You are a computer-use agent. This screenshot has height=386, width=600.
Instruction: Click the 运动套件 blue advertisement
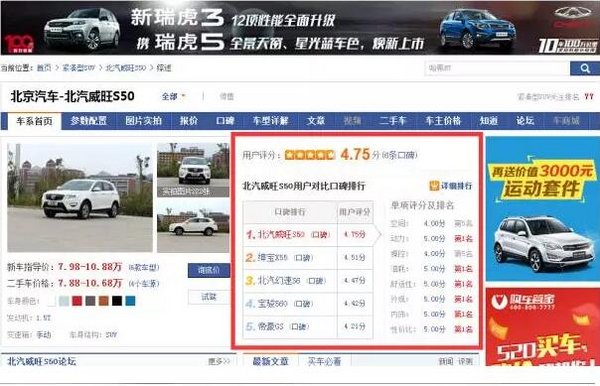(543, 209)
